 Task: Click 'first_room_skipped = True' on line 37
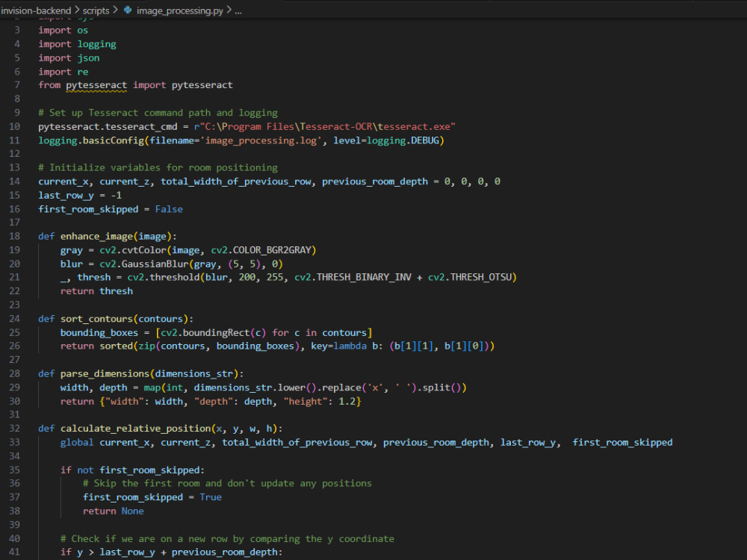tap(152, 497)
